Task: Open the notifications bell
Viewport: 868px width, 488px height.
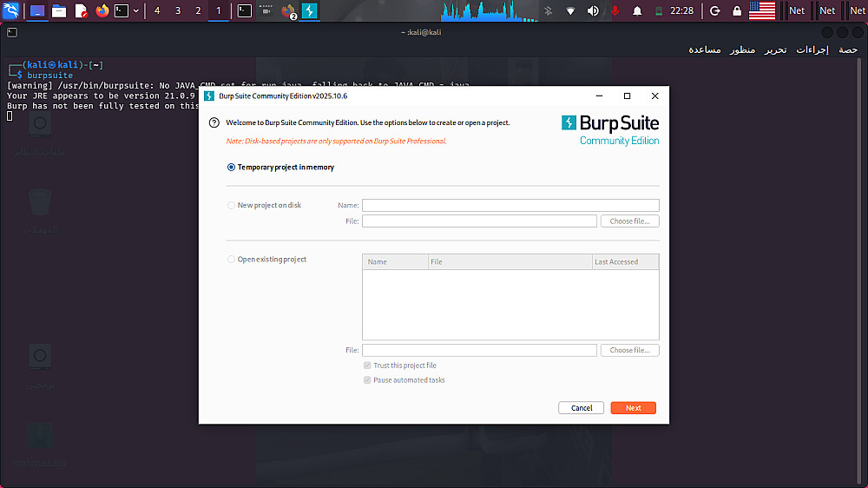Action: (x=637, y=10)
